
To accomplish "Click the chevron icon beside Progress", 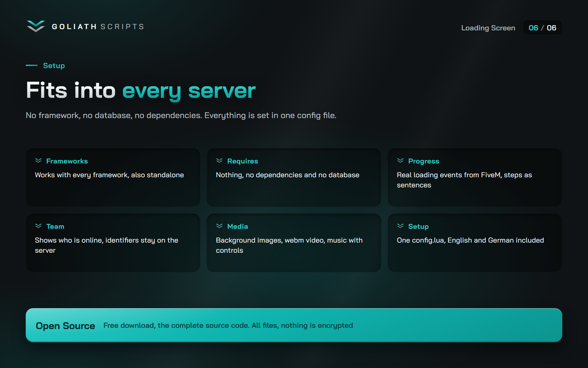I will coord(400,161).
